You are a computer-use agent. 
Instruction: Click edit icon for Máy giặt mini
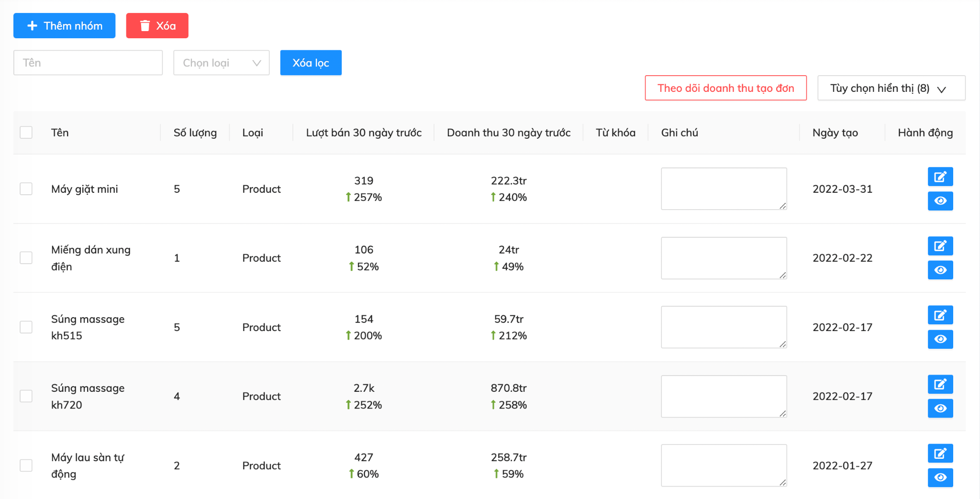[940, 177]
